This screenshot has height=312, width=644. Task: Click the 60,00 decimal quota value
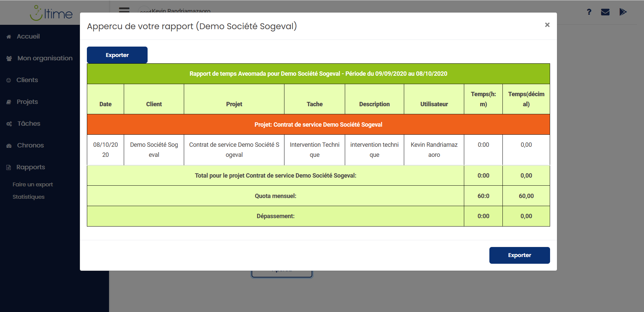click(526, 196)
